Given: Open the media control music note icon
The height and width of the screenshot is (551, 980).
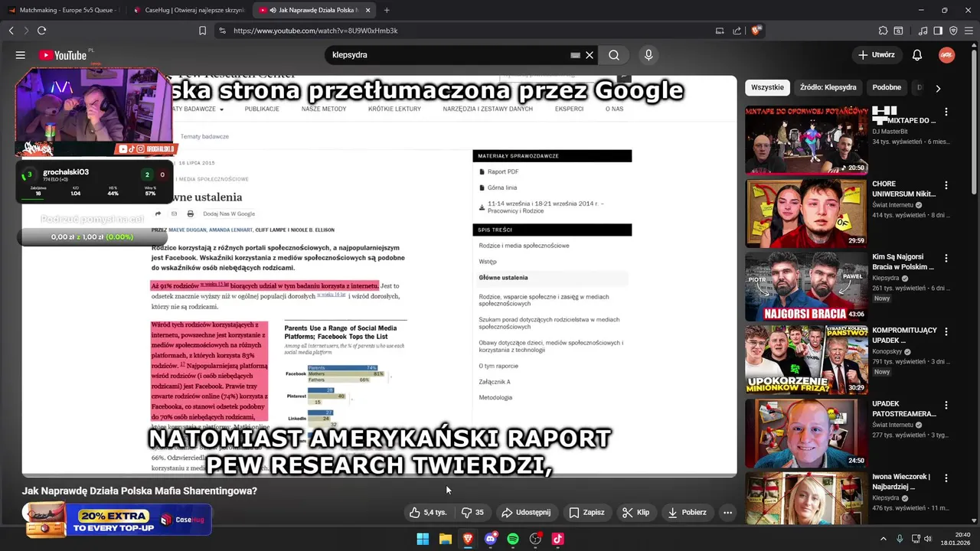Looking at the screenshot, I should (x=923, y=31).
